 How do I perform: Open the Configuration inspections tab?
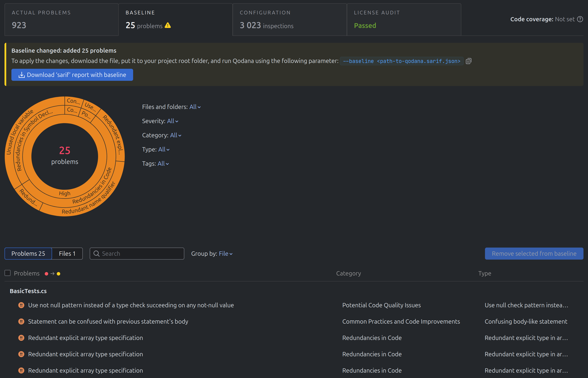(289, 19)
